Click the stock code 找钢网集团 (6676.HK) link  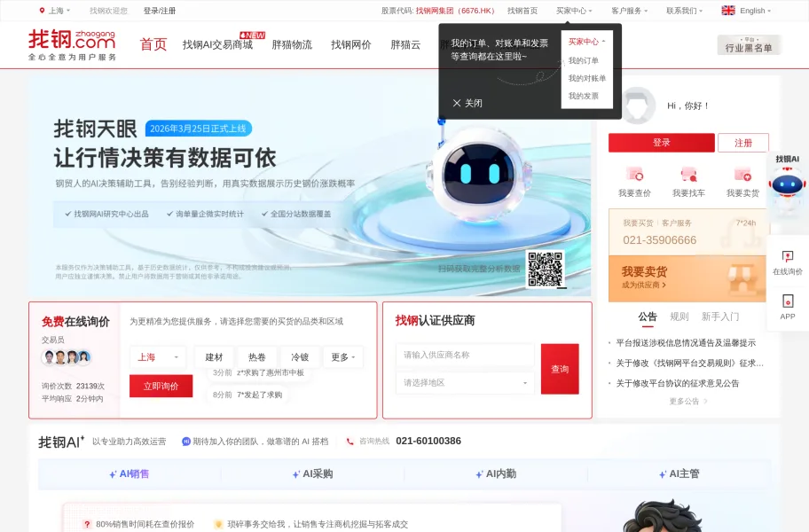[455, 11]
